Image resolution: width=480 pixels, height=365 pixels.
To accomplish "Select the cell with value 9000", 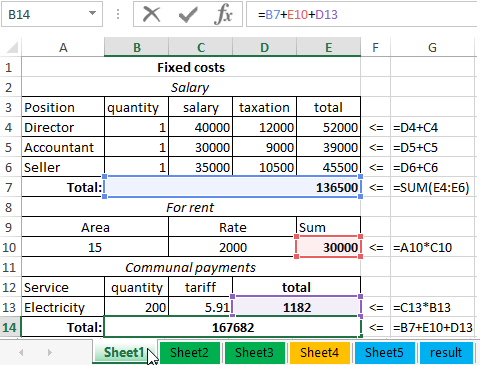I will pos(264,147).
